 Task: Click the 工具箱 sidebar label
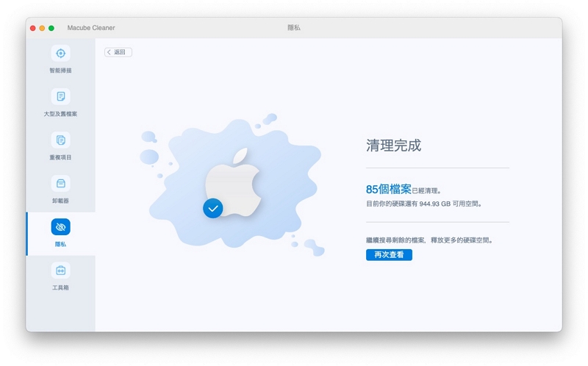click(x=60, y=288)
